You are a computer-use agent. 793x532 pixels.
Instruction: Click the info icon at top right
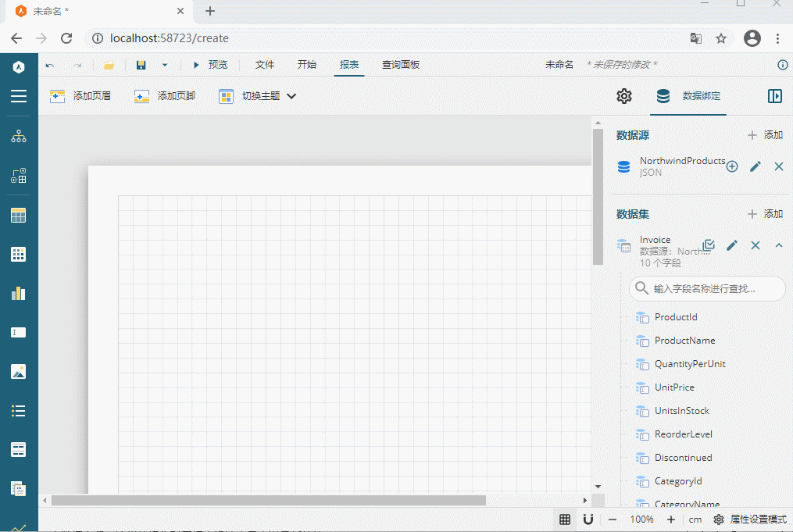[x=782, y=65]
